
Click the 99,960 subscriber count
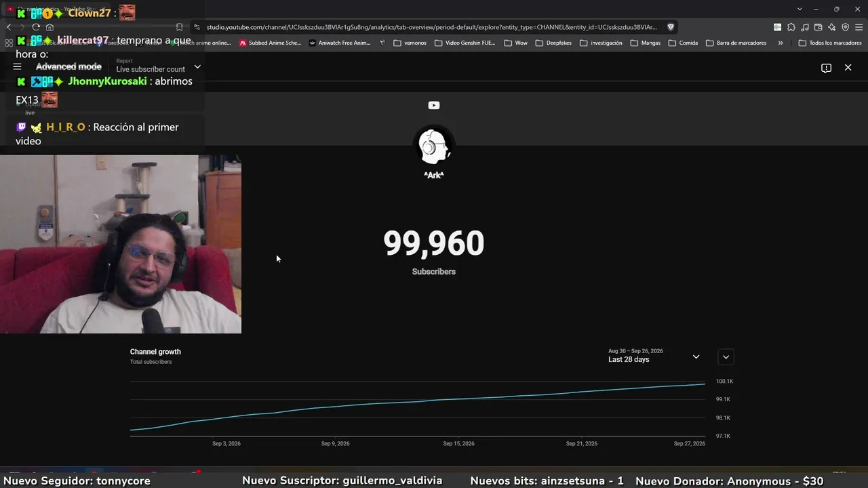coord(434,243)
